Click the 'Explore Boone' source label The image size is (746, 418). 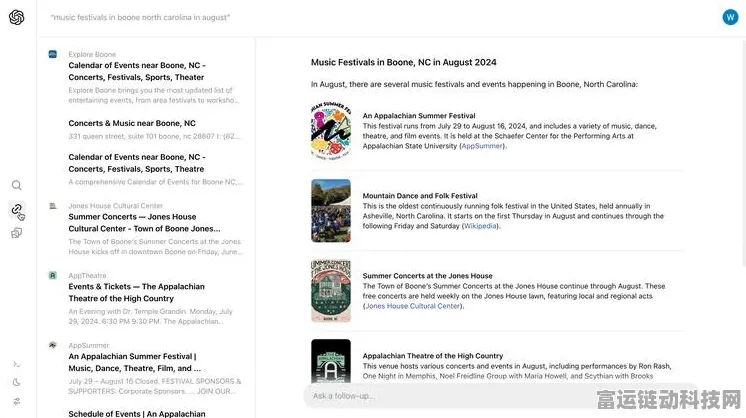coord(92,54)
